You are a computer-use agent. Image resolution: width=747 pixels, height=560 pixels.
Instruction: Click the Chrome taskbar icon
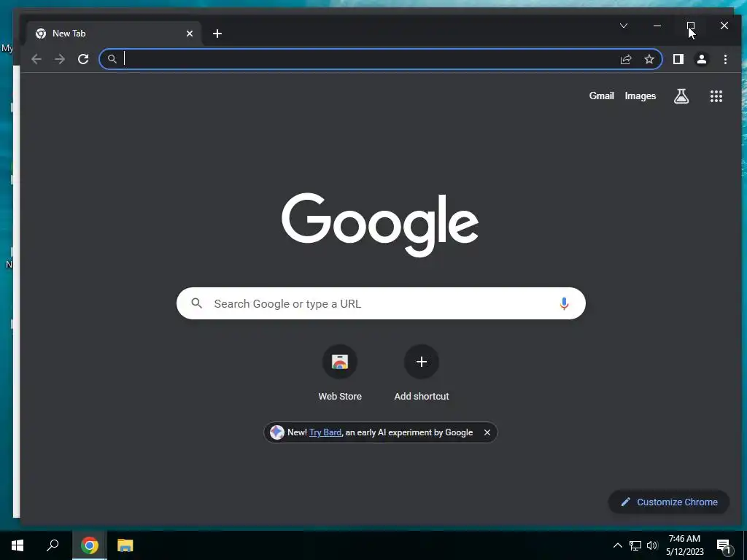point(90,545)
